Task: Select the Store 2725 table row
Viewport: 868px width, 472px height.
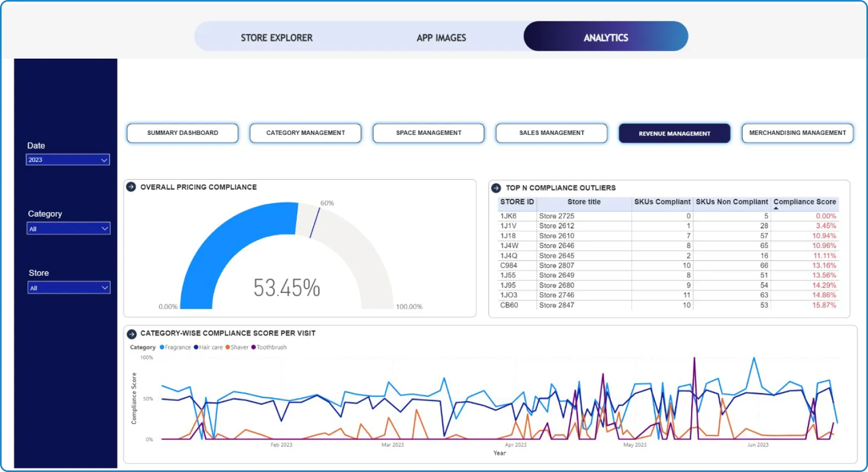Action: click(668, 216)
